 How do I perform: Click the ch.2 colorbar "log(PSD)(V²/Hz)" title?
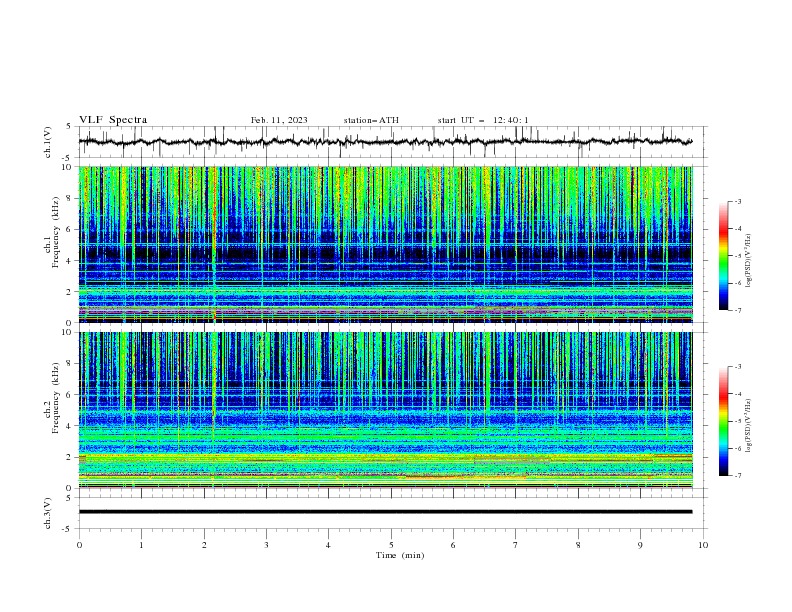[x=748, y=426]
